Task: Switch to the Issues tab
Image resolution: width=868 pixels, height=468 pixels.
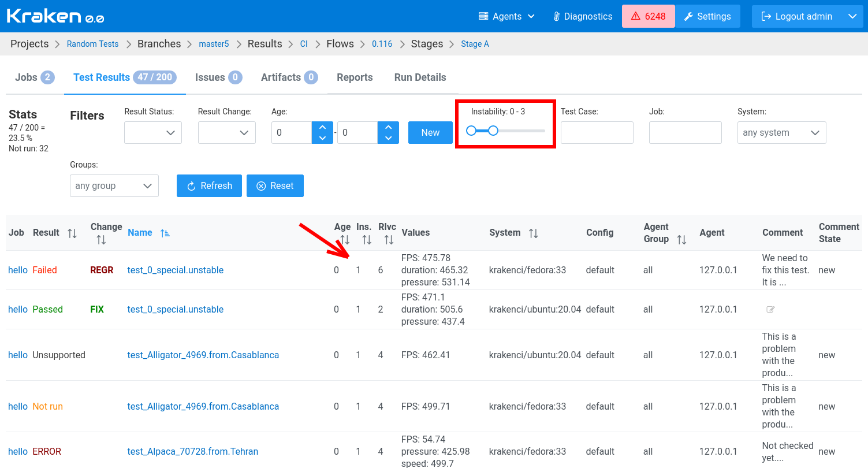Action: pos(218,77)
